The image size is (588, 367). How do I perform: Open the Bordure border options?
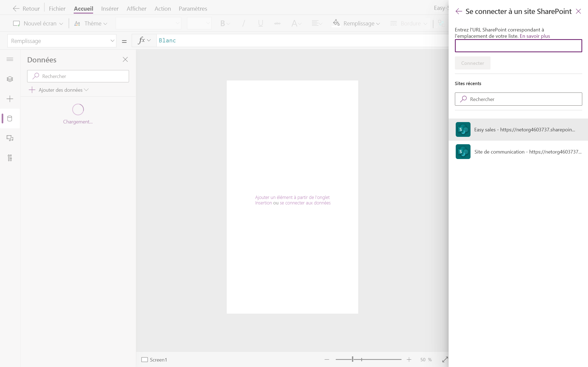409,24
